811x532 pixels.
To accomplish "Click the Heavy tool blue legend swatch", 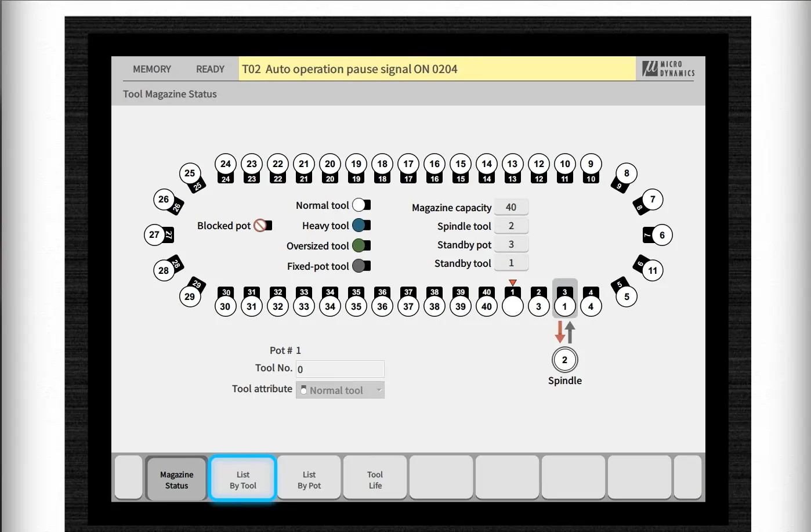I will [x=361, y=225].
